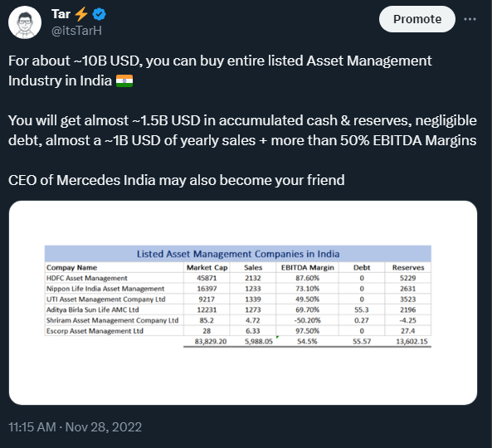Click the total market cap 83,829.20

[x=211, y=341]
